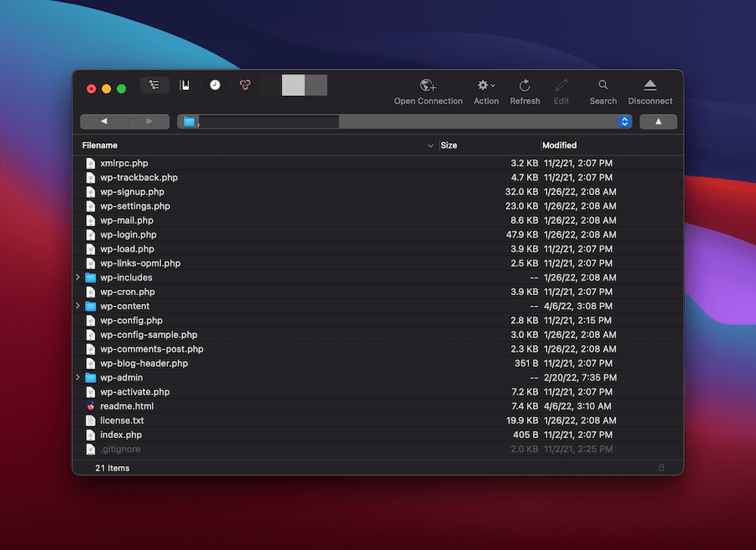The width and height of the screenshot is (756, 550).
Task: Expand the wp-content folder
Action: click(x=78, y=306)
